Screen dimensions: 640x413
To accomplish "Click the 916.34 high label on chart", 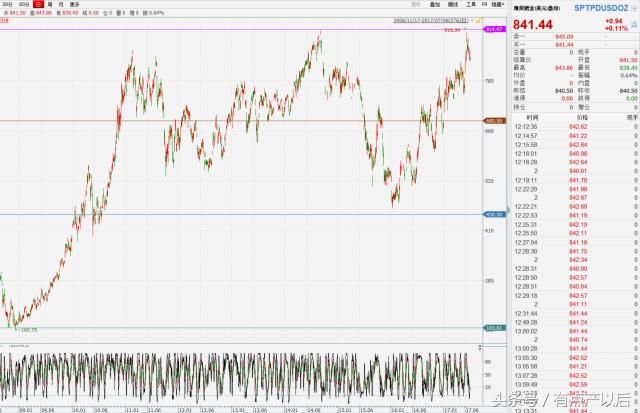I will 452,30.
